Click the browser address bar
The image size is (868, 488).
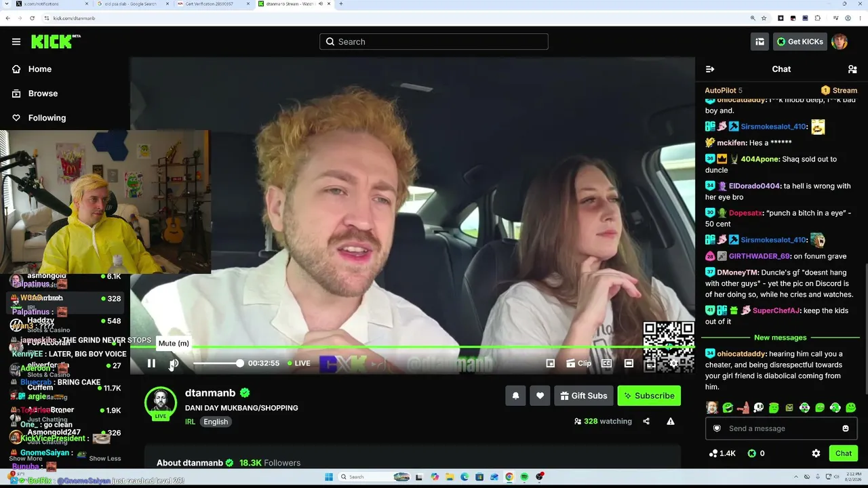coord(407,18)
